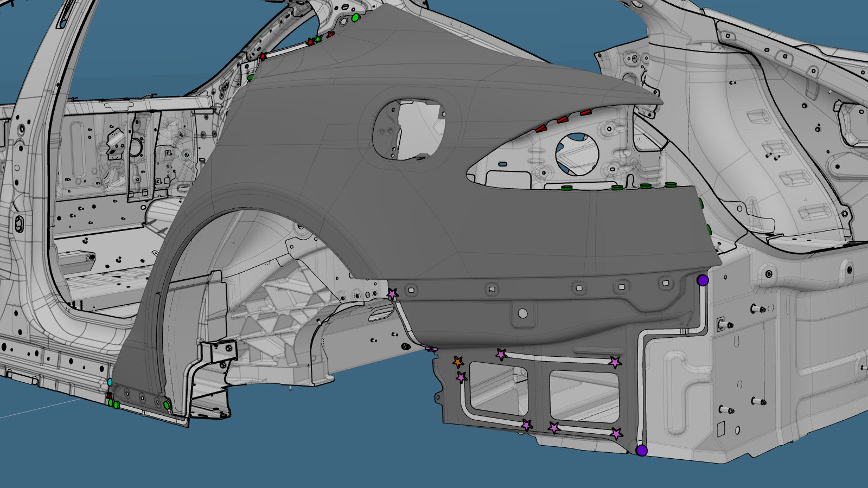Select the green star marker by the roof rail
This screenshot has width=868, height=488.
318,40
